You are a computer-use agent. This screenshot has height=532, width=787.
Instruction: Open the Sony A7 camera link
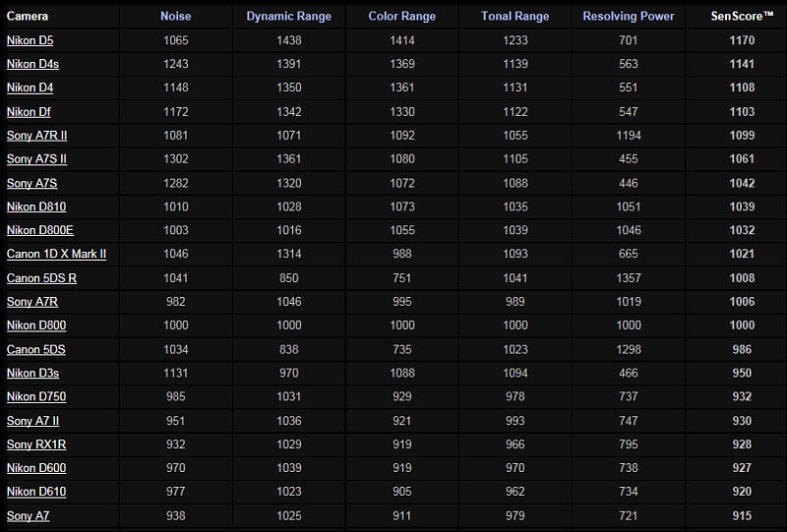click(x=29, y=515)
